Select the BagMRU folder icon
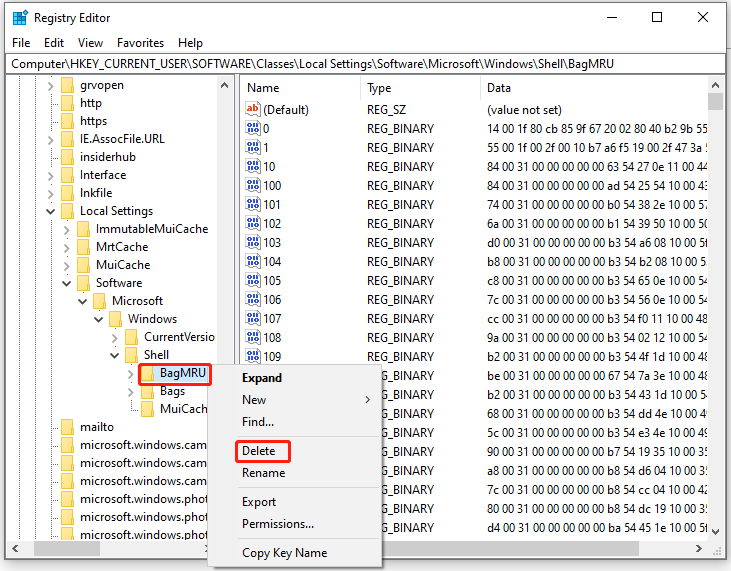This screenshot has width=731, height=571. coord(148,373)
